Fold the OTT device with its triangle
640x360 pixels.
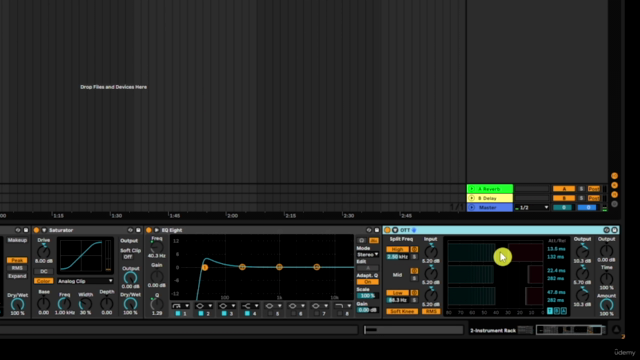coord(395,230)
